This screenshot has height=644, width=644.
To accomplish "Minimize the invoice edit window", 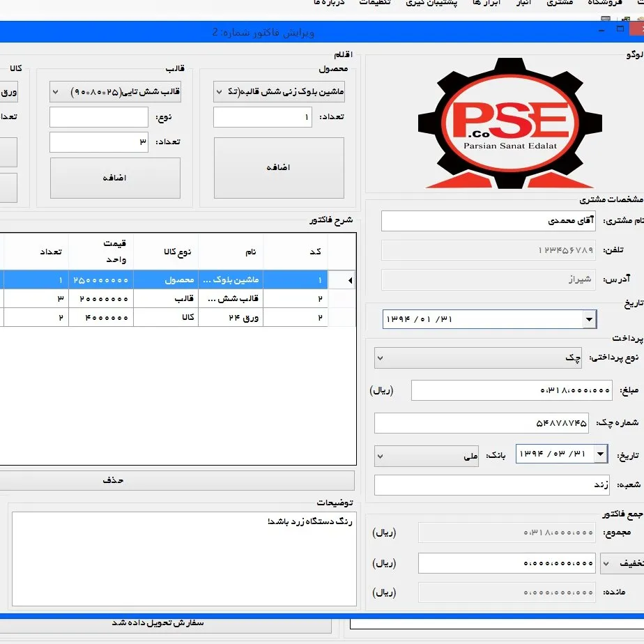I will [x=601, y=29].
